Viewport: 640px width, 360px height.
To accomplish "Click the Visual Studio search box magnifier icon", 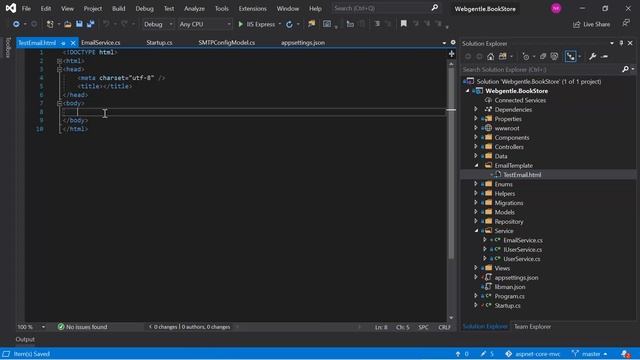I will point(435,7).
